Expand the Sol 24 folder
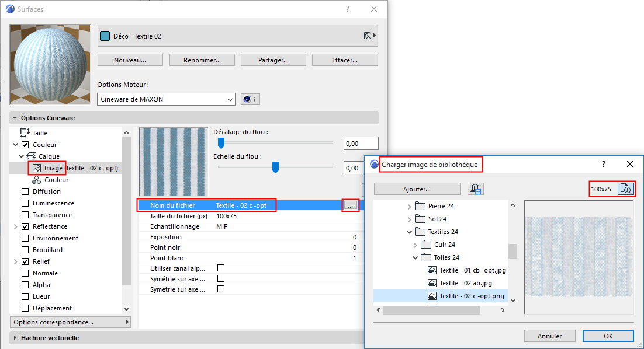This screenshot has width=644, height=349. point(409,219)
